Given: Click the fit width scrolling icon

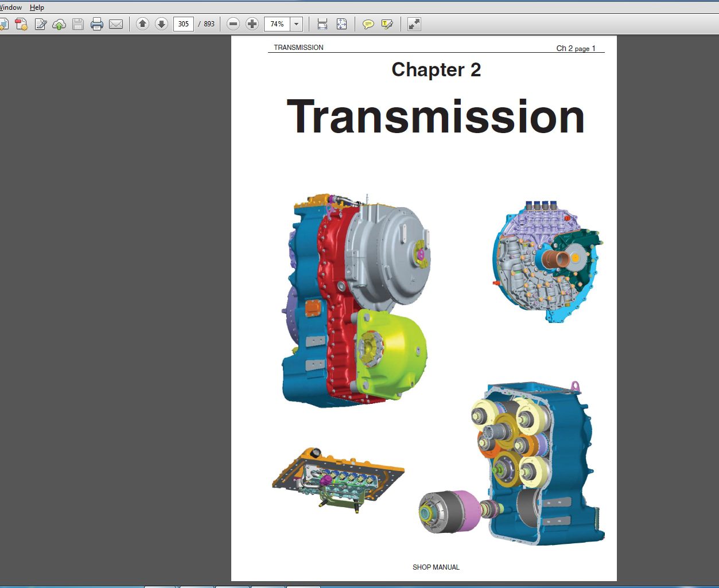Looking at the screenshot, I should click(x=322, y=24).
